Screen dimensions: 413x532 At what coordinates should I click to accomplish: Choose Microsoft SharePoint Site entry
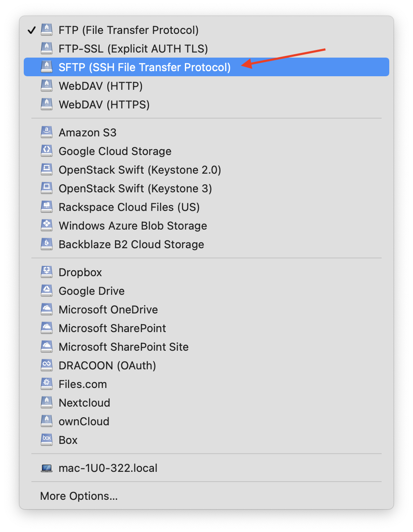click(206, 346)
